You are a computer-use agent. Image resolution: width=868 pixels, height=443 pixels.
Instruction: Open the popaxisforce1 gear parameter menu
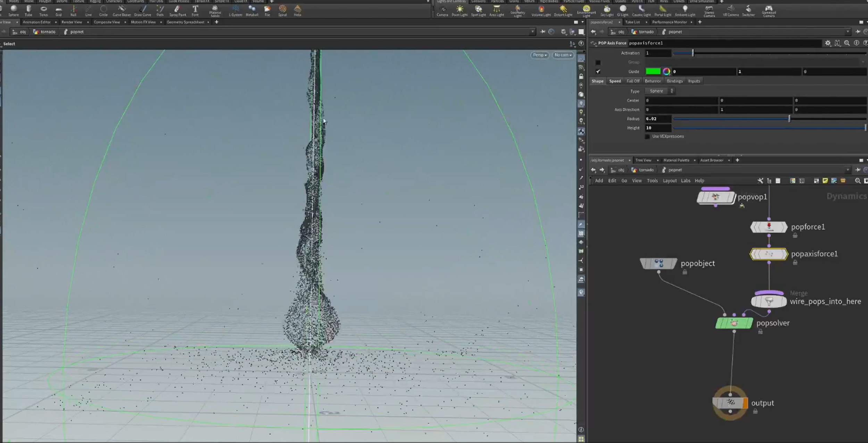click(x=828, y=43)
